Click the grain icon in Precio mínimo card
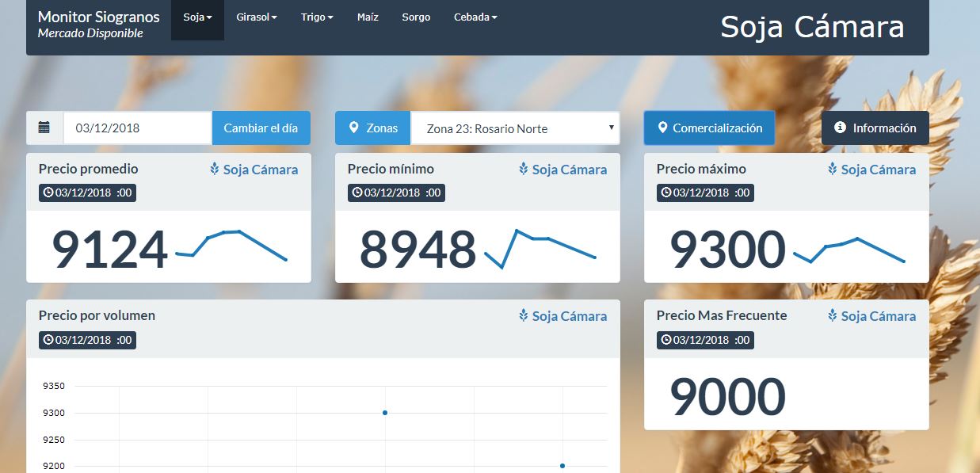Screen dimensions: 980x473 tap(524, 169)
